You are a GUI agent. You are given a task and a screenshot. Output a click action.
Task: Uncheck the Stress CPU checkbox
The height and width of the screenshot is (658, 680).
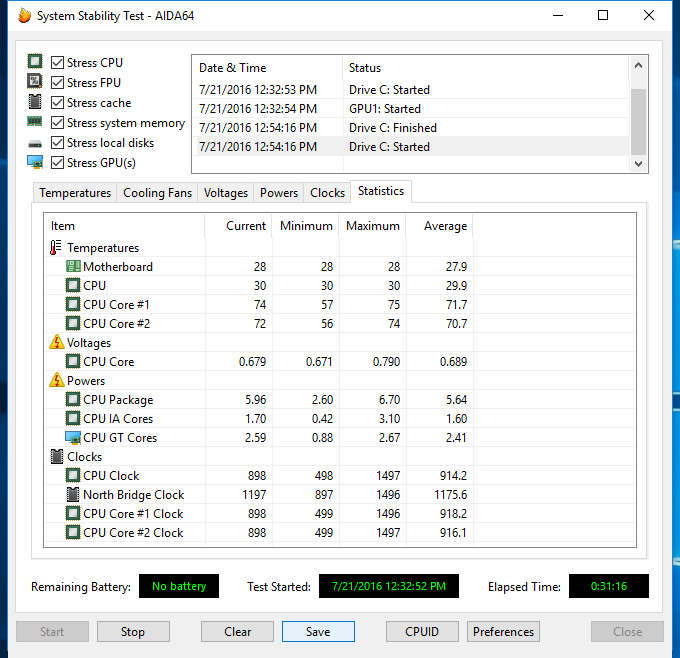[58, 62]
